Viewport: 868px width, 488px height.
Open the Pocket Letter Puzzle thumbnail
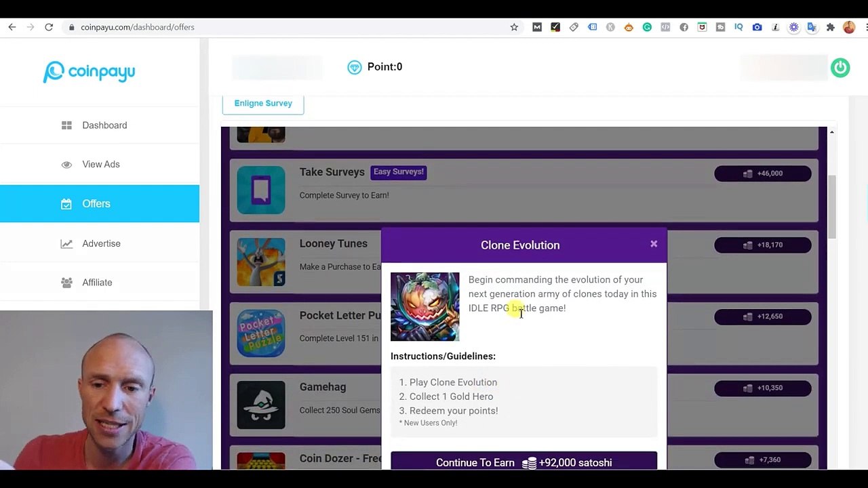click(261, 333)
